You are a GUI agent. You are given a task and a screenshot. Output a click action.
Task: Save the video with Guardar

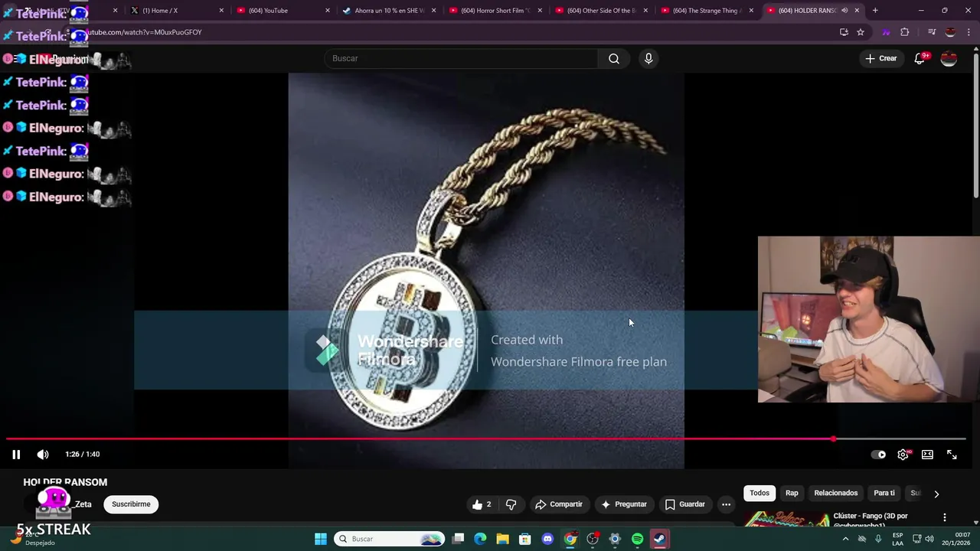click(x=684, y=504)
